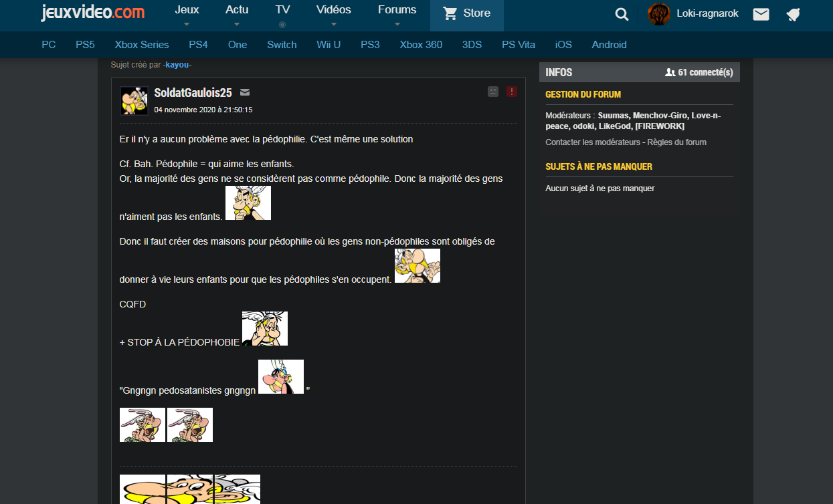Open moderator Menchov-Giro profile
Viewport: 833px width, 504px height.
660,116
